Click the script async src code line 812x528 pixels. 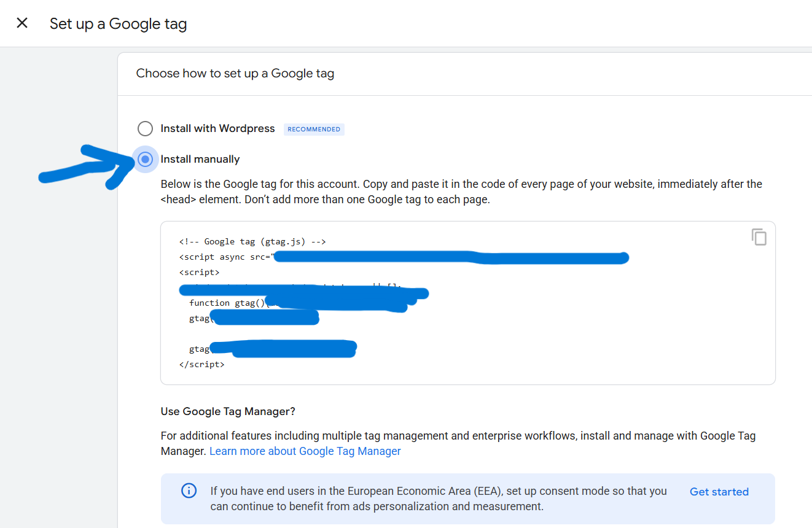pyautogui.click(x=225, y=257)
